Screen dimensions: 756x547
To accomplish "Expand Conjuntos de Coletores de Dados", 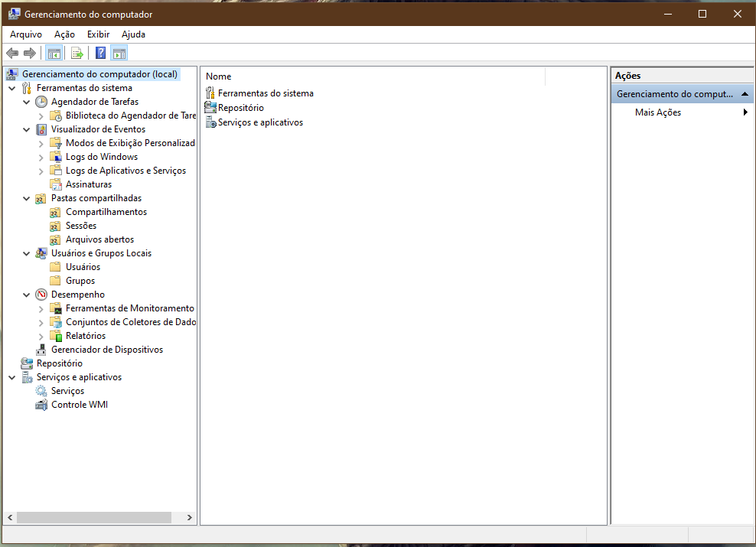I will point(41,323).
